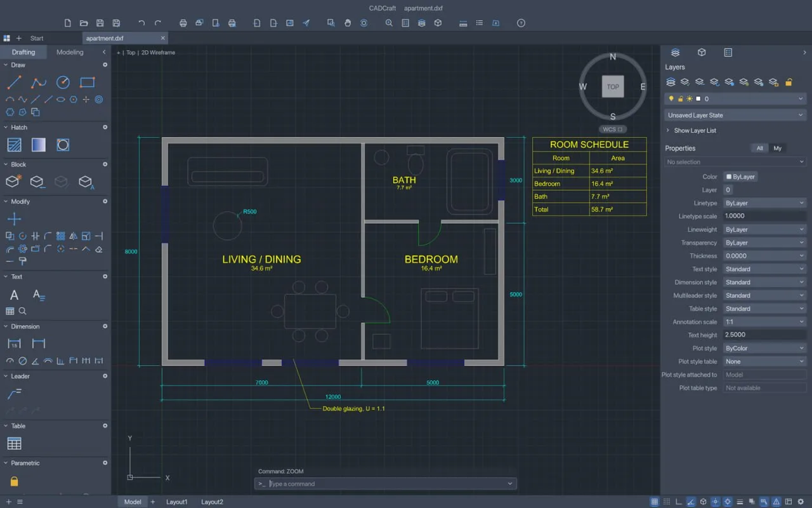Toggle the My properties filter
Screen dimensions: 812x508
point(778,148)
